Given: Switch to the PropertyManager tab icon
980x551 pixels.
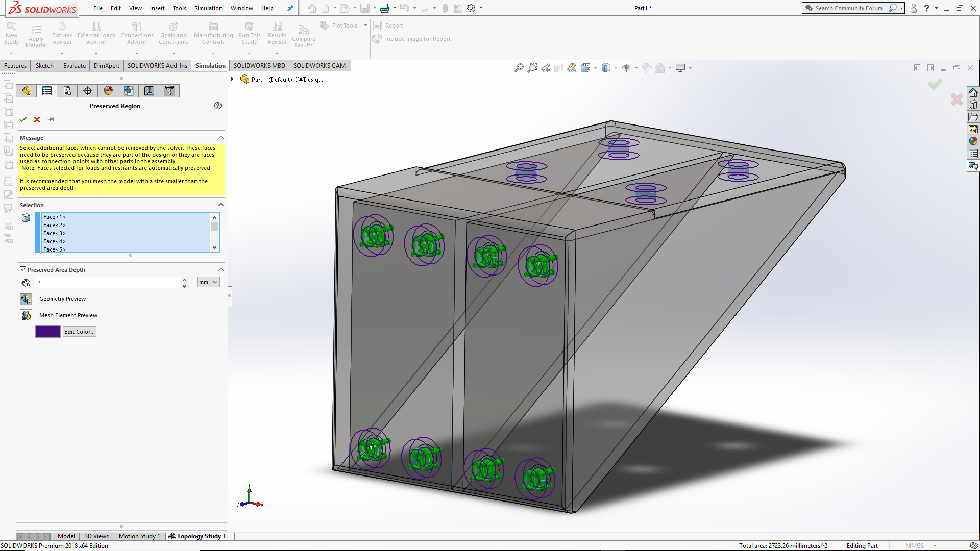Looking at the screenshot, I should 47,91.
